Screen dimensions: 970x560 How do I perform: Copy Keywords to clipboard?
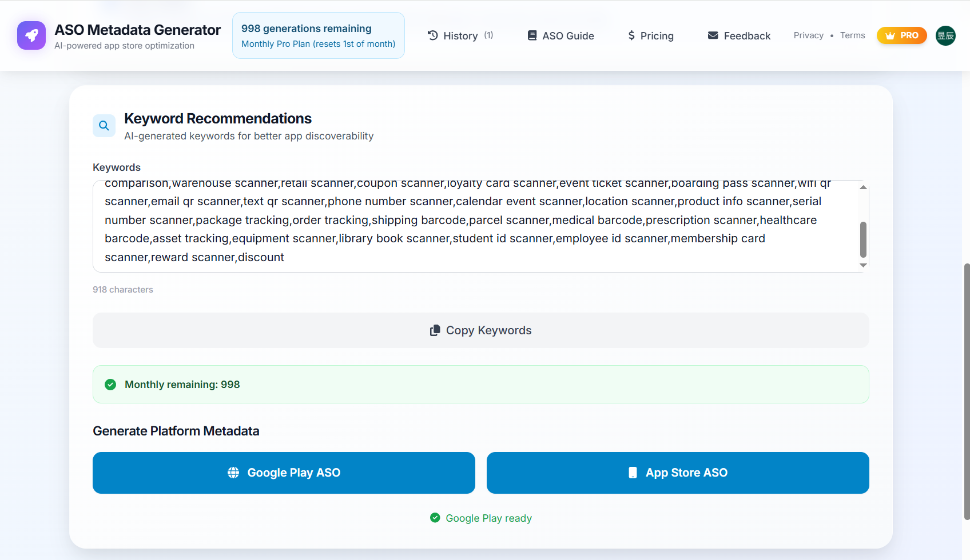[481, 330]
